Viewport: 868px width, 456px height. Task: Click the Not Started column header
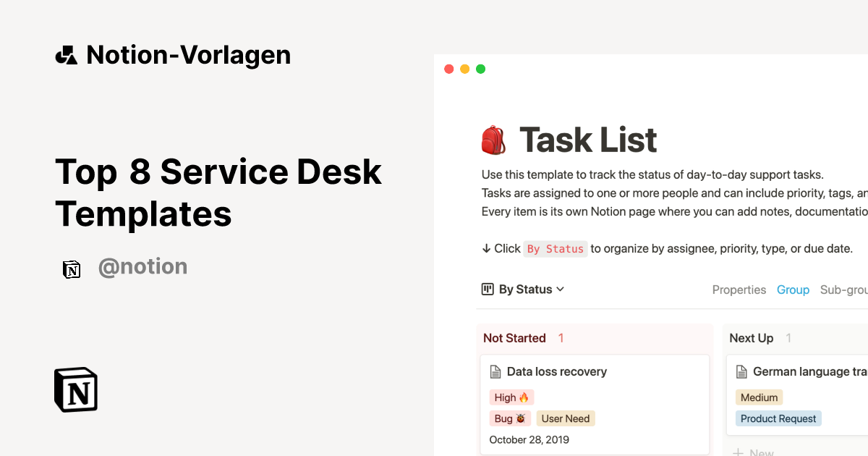click(x=514, y=337)
